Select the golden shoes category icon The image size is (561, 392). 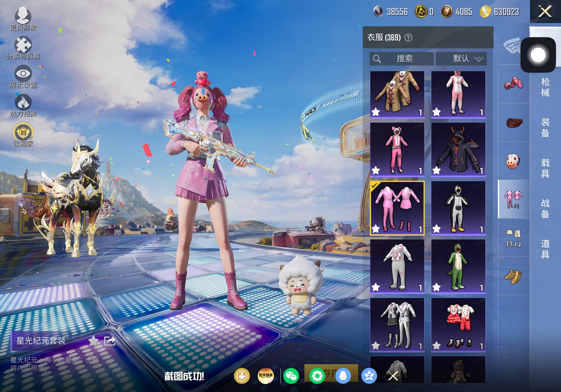(x=513, y=276)
